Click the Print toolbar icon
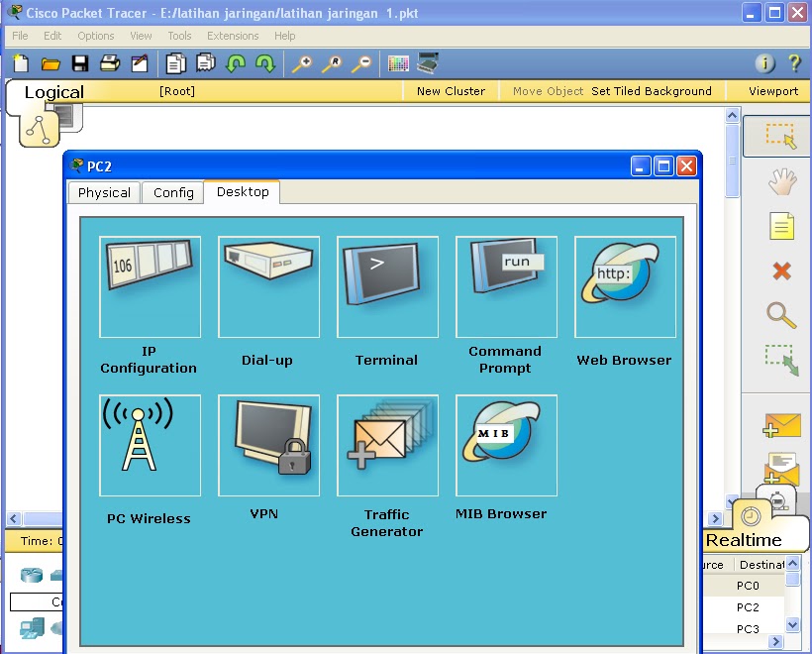Screen dimensions: 812x654 click(110, 63)
